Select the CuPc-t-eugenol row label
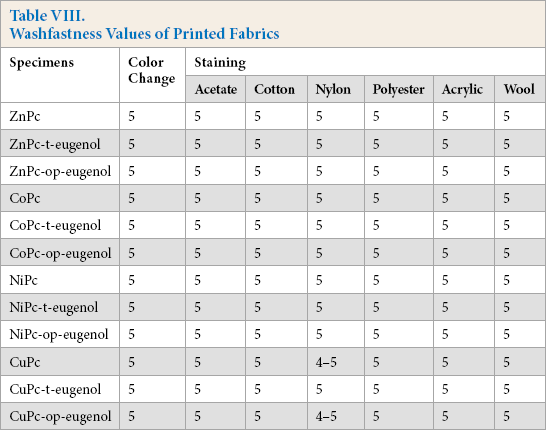This screenshot has height=430, width=546. [x=55, y=390]
